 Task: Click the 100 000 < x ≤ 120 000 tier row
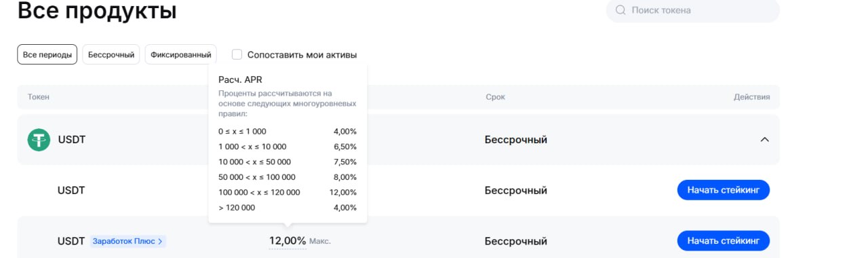click(288, 192)
